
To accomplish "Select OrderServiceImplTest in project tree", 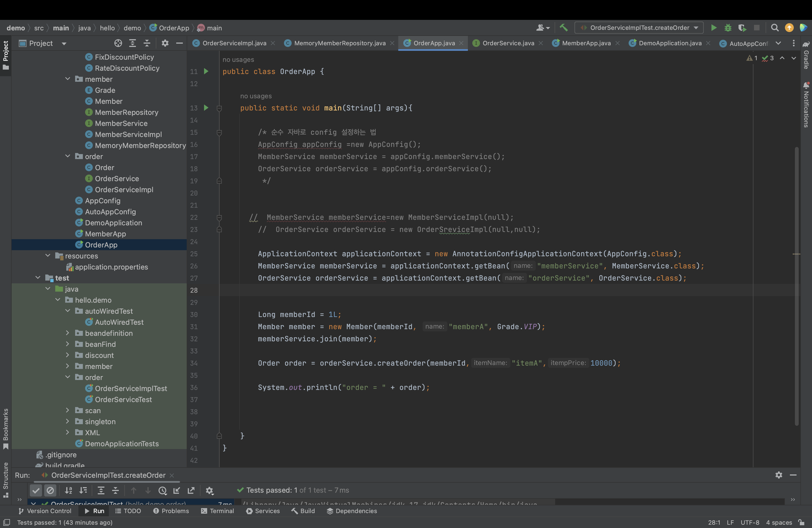I will click(131, 388).
